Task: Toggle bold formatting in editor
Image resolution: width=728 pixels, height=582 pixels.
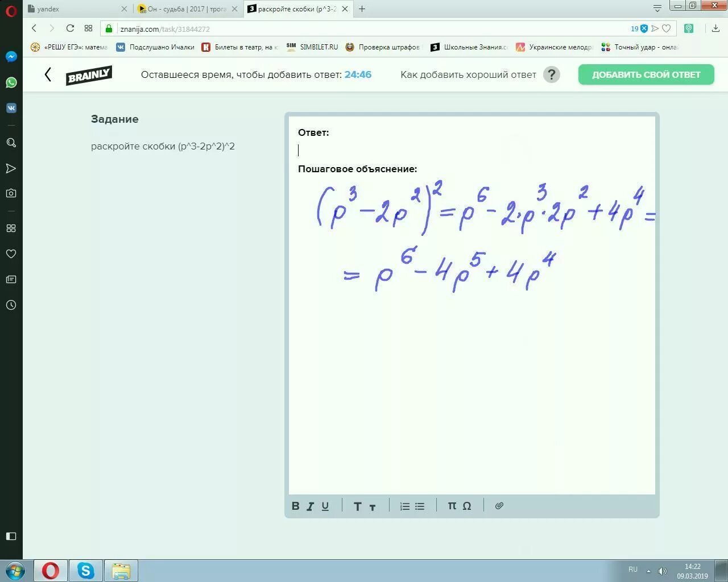Action: tap(295, 506)
